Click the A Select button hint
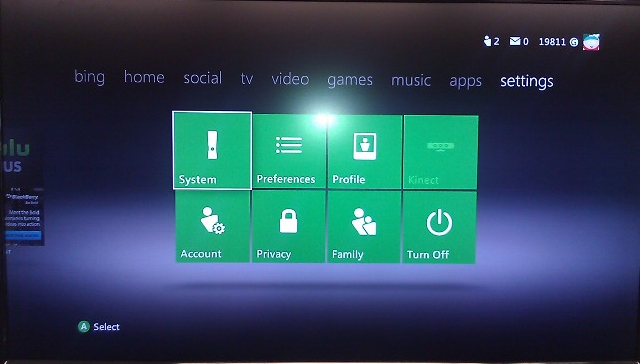640x364 pixels. 99,326
